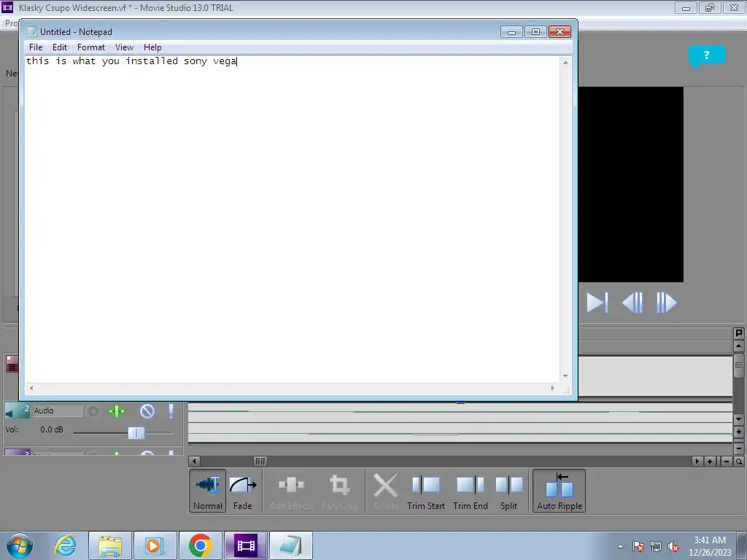Click inside the Notepad text area
The image size is (747, 560).
point(292,219)
